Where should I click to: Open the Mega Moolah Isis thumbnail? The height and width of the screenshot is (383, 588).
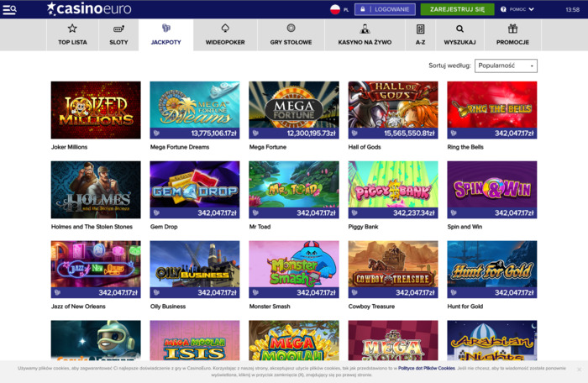(x=195, y=341)
